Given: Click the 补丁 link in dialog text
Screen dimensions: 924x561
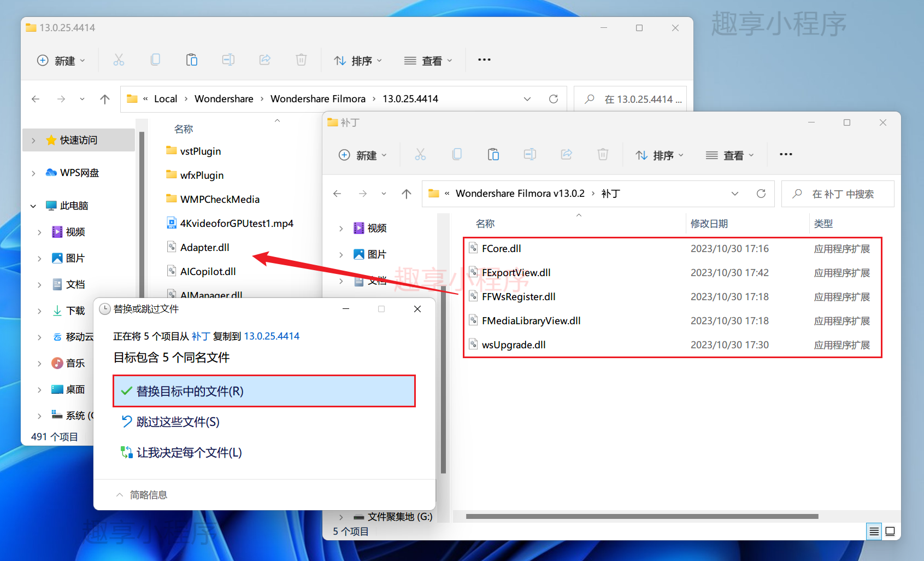Looking at the screenshot, I should [201, 336].
